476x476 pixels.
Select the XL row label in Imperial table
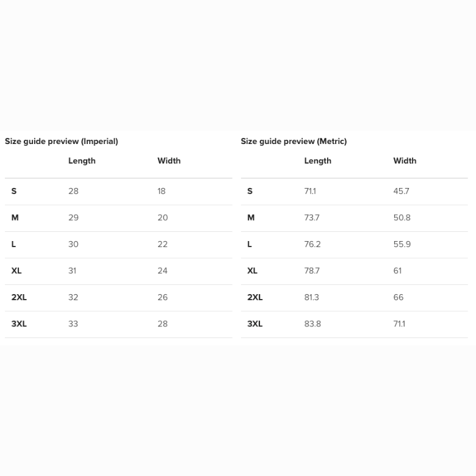(16, 270)
